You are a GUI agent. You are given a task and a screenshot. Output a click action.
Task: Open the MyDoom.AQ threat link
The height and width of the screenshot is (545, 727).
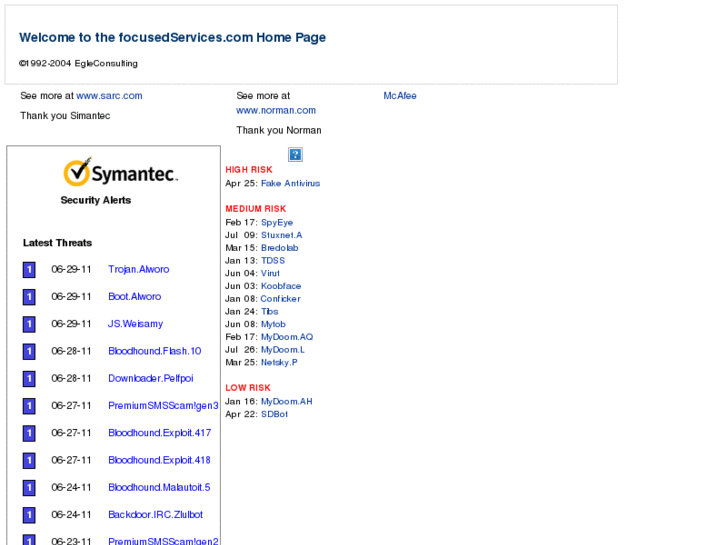click(x=287, y=337)
